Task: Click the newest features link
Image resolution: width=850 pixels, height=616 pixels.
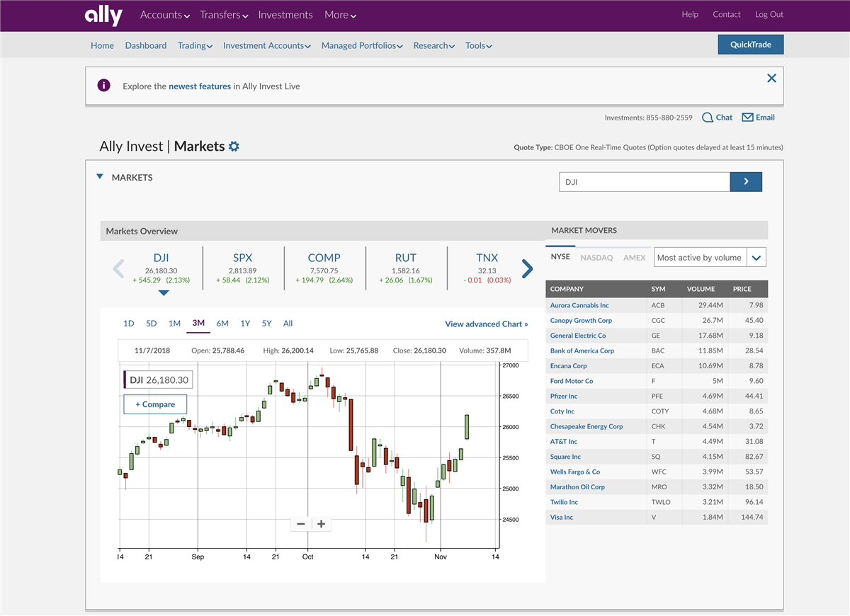Action: point(200,86)
